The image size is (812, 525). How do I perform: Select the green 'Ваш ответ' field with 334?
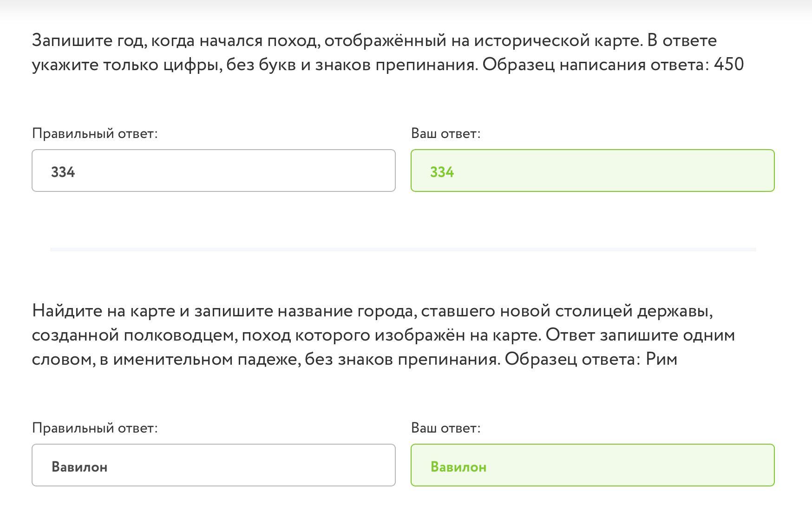pyautogui.click(x=593, y=171)
